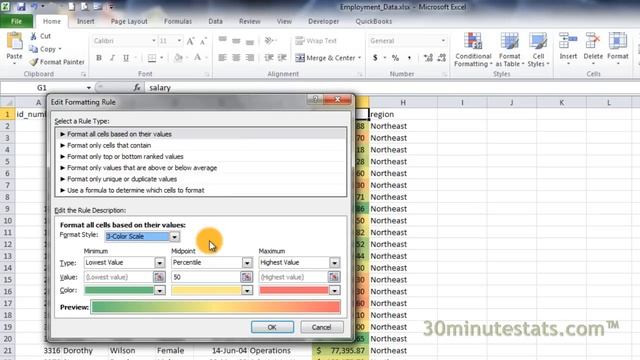The image size is (640, 360).
Task: Pick Minimum range selector icon
Action: coord(159,277)
